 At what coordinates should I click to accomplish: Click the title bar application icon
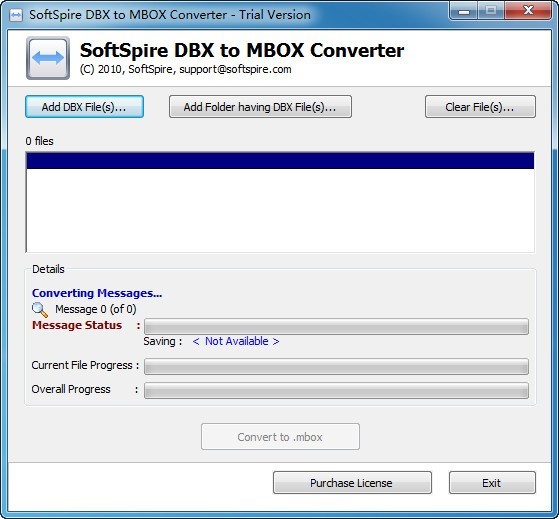click(16, 15)
